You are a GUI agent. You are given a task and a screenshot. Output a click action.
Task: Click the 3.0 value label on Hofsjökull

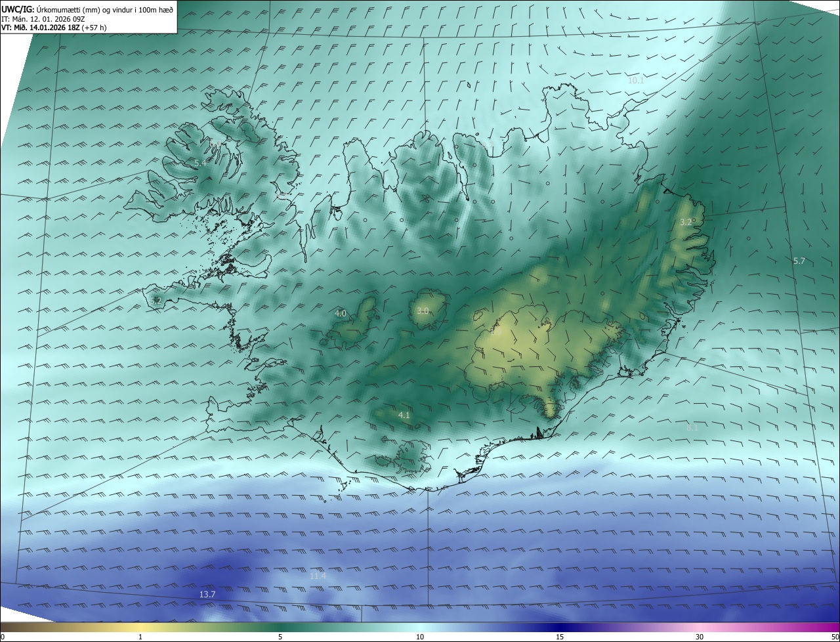(422, 311)
